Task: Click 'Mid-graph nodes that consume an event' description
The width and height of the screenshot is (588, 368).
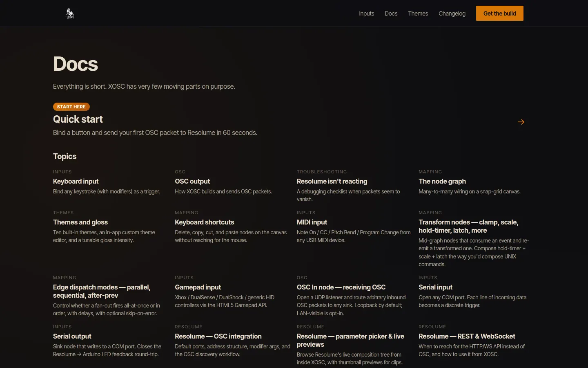Action: tap(474, 252)
